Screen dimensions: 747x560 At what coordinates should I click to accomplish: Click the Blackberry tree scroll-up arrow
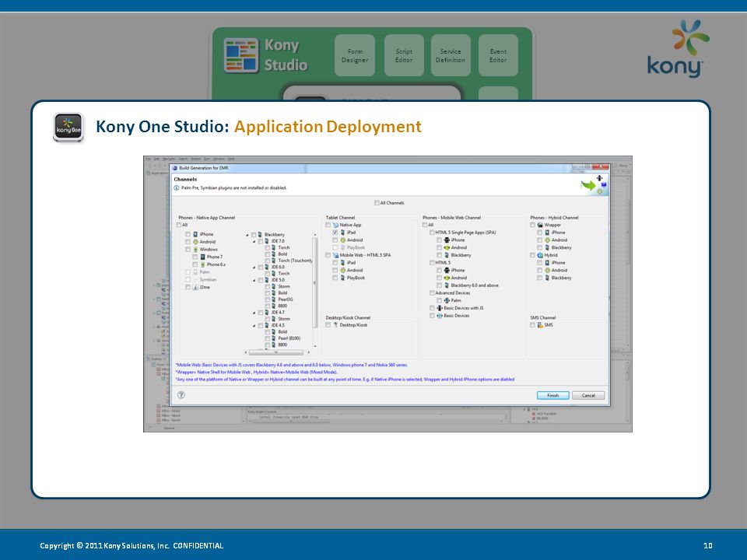point(315,235)
